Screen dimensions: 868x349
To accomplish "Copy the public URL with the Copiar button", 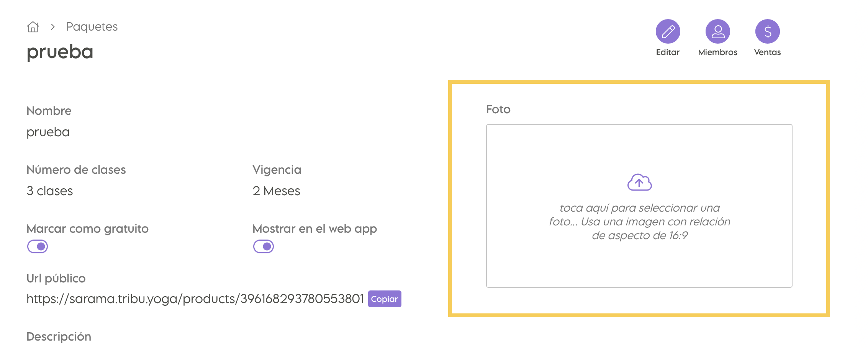I will point(385,299).
